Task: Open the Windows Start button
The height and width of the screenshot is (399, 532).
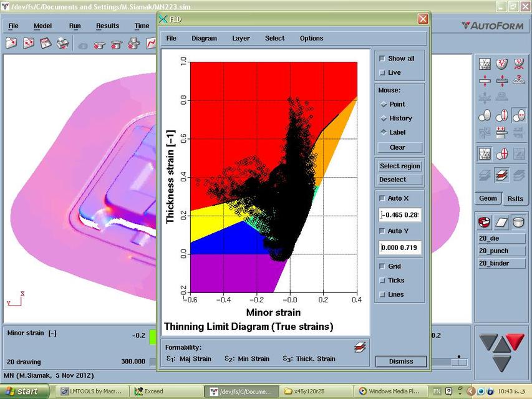Action: [x=24, y=391]
